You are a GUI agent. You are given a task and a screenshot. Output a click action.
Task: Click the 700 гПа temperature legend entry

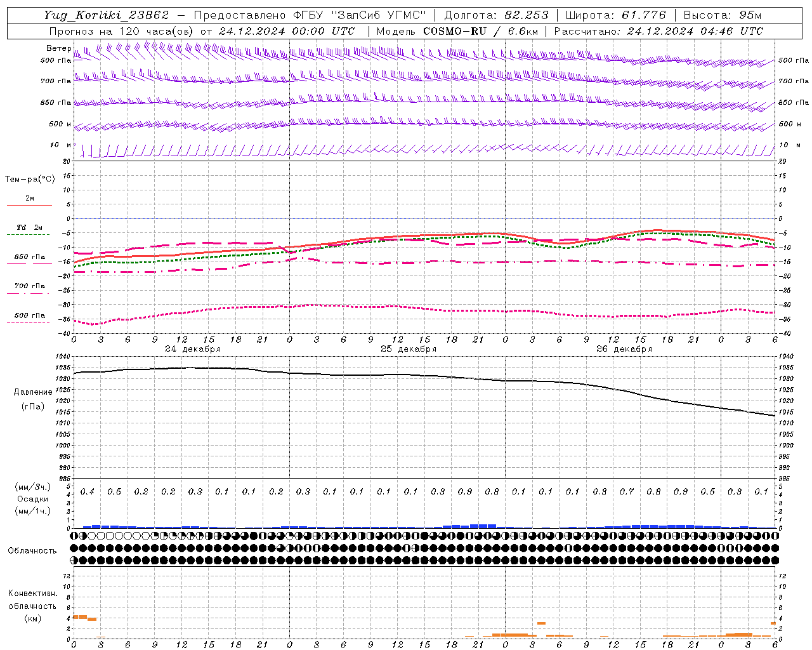pos(30,286)
